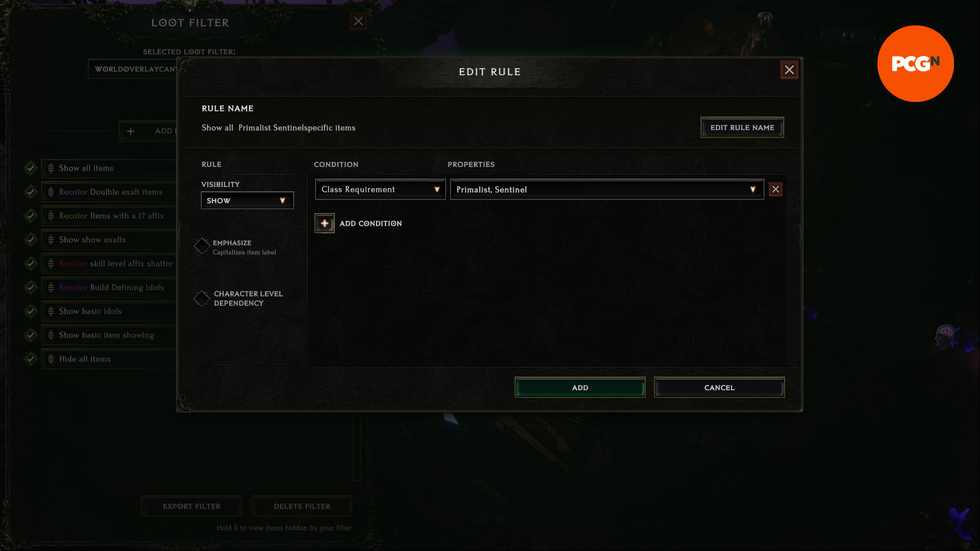
Task: Click the green Add button
Action: coord(580,388)
